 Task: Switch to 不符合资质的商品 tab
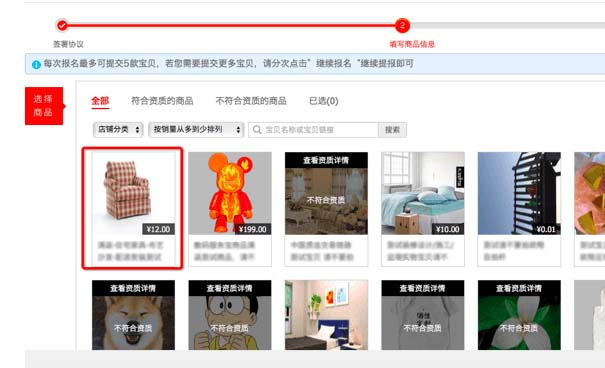pos(251,101)
